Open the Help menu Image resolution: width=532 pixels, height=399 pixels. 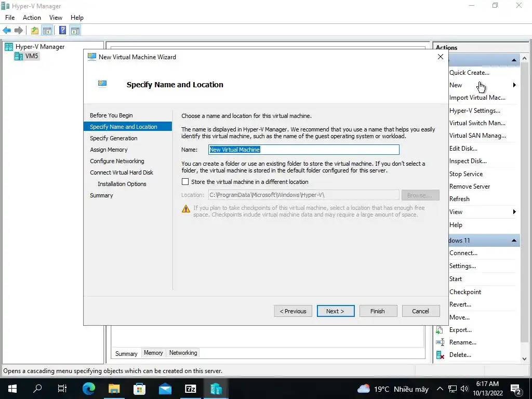point(77,18)
